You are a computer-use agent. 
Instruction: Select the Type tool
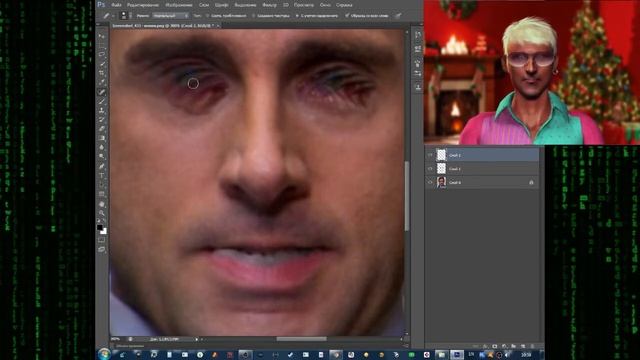pyautogui.click(x=102, y=176)
